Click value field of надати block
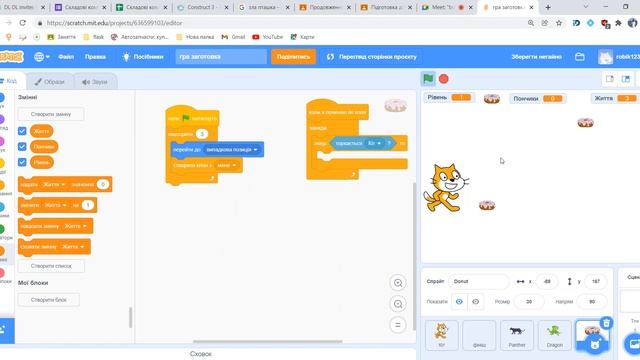640x360 pixels. pos(103,184)
